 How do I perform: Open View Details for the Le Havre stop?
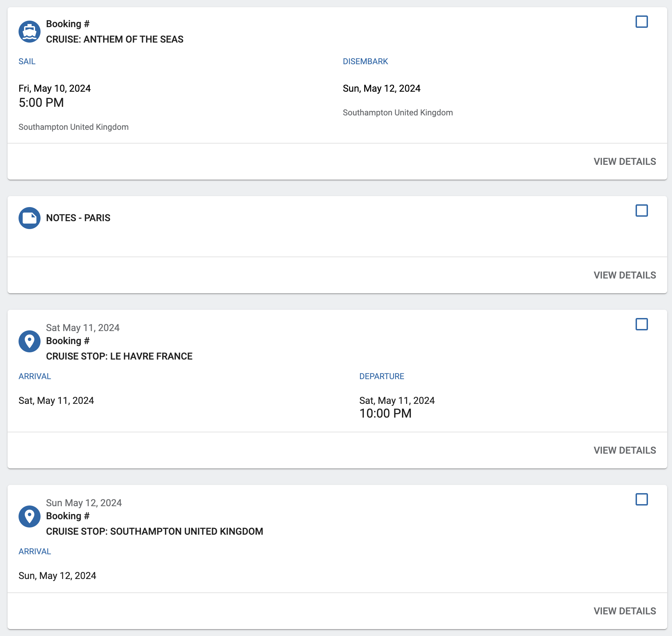click(x=625, y=450)
